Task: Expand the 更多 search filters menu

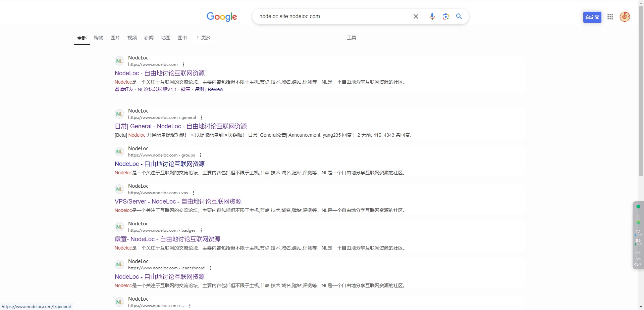Action: [x=204, y=38]
